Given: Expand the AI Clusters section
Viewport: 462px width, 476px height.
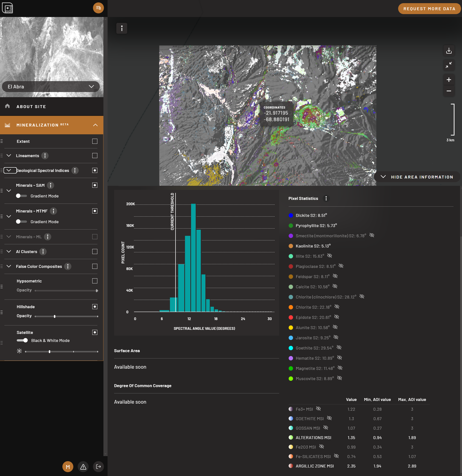Looking at the screenshot, I should coord(9,251).
